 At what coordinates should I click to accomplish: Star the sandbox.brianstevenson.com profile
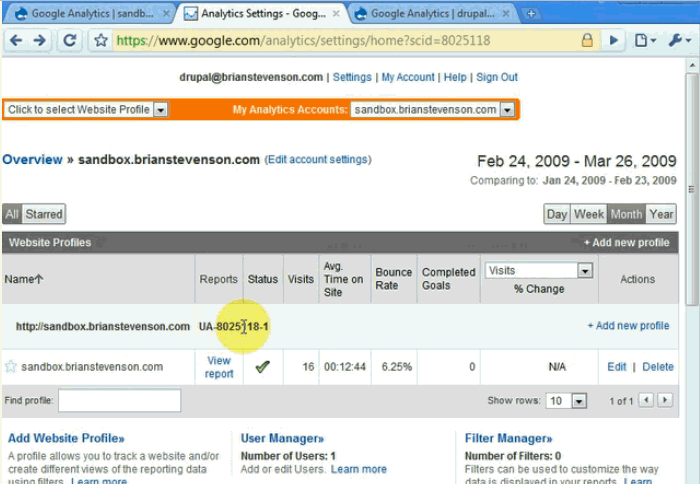(x=10, y=367)
